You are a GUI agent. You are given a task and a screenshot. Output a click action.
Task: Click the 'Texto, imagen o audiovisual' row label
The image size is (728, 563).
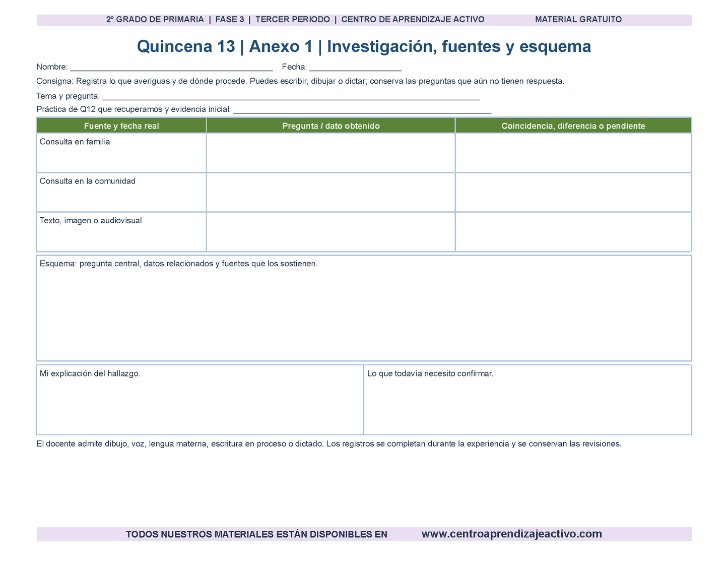pyautogui.click(x=91, y=220)
